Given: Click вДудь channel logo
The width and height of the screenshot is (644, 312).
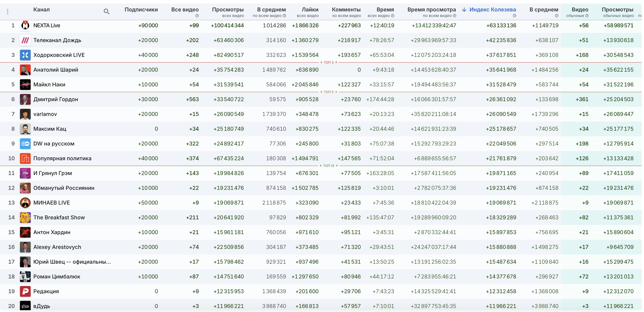Looking at the screenshot, I should pyautogui.click(x=25, y=306).
